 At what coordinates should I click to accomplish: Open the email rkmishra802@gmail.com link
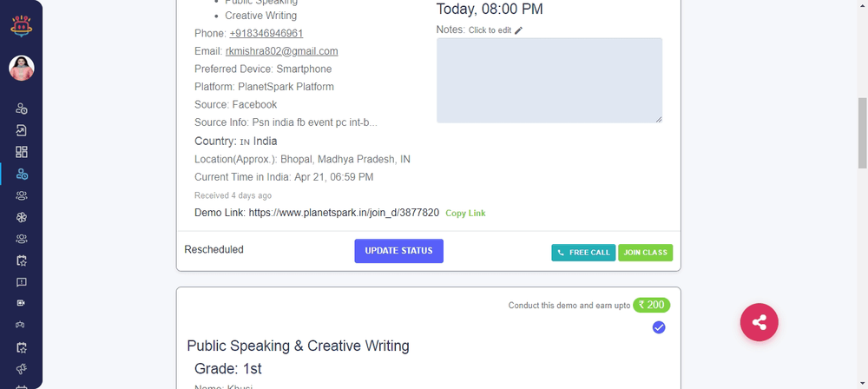point(282,51)
